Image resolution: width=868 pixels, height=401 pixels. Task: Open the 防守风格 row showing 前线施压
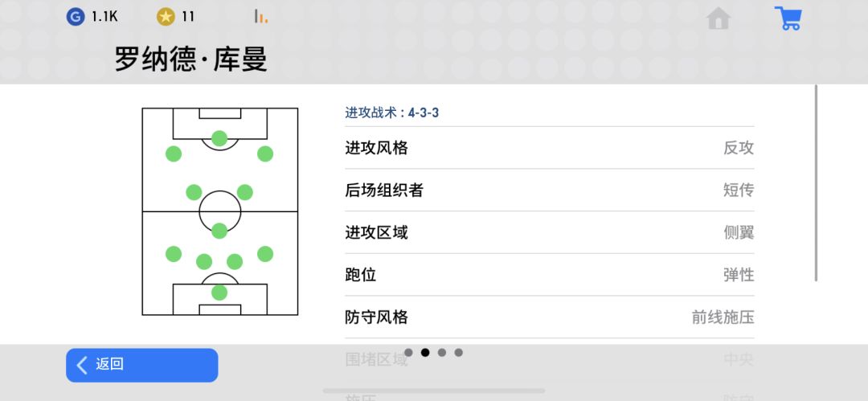click(x=549, y=317)
